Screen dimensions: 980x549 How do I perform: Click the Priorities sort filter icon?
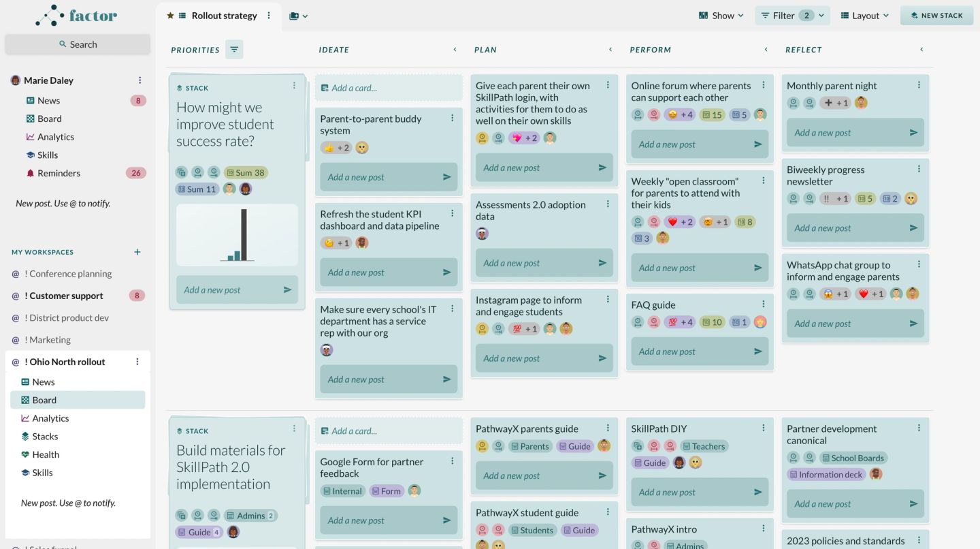click(234, 50)
